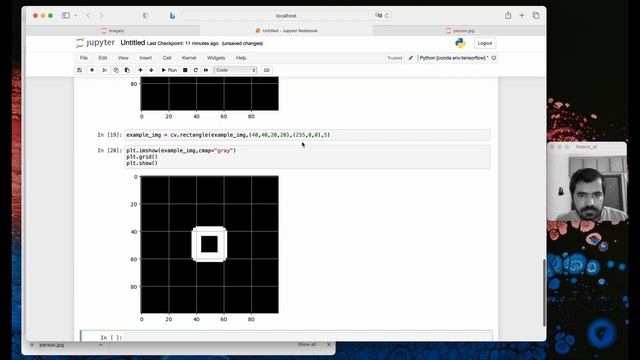Click the localhost address bar

[x=286, y=16]
